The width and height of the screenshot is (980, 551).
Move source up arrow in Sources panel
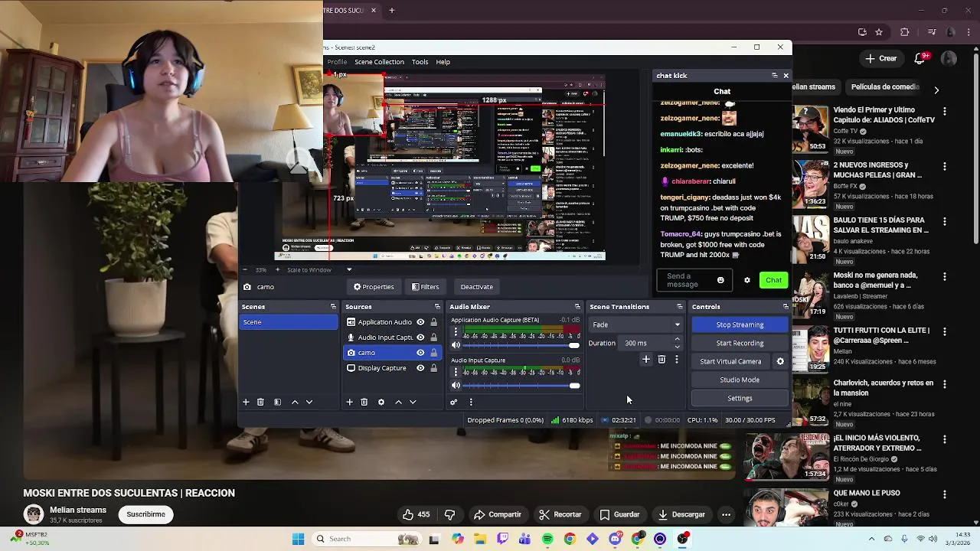[398, 402]
